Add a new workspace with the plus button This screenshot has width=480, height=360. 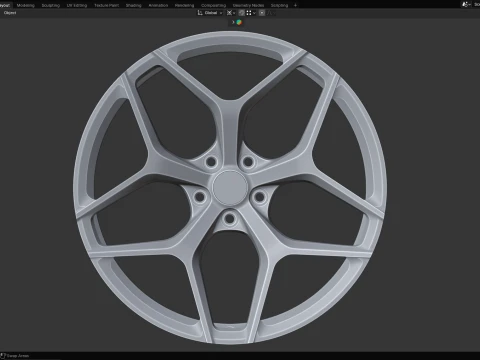[x=295, y=5]
